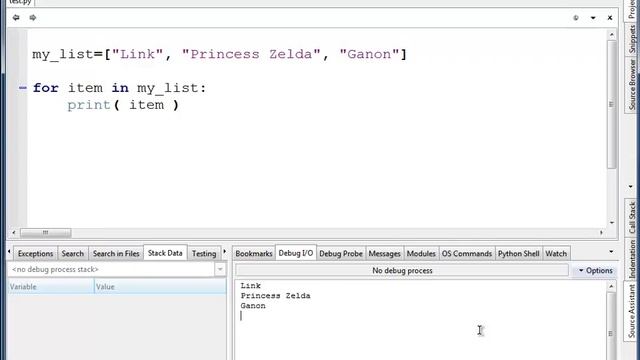Click the "Ganon" output line in Debug I/O

(253, 306)
